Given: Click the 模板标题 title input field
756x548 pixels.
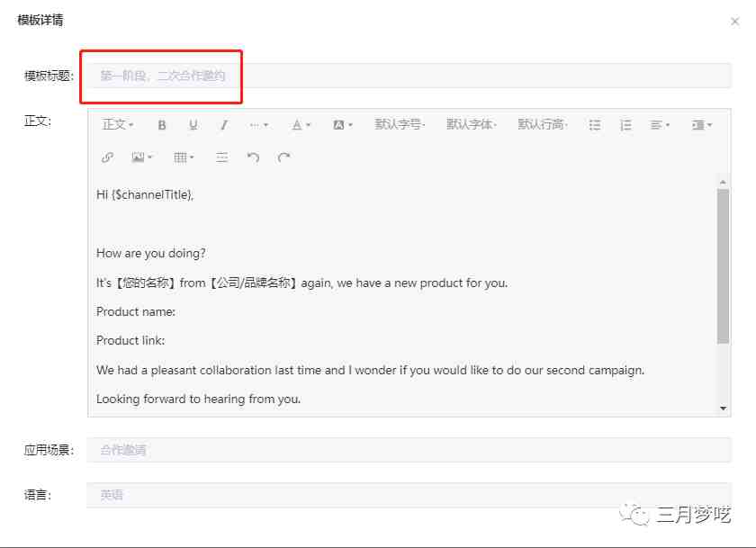Looking at the screenshot, I should tap(409, 76).
